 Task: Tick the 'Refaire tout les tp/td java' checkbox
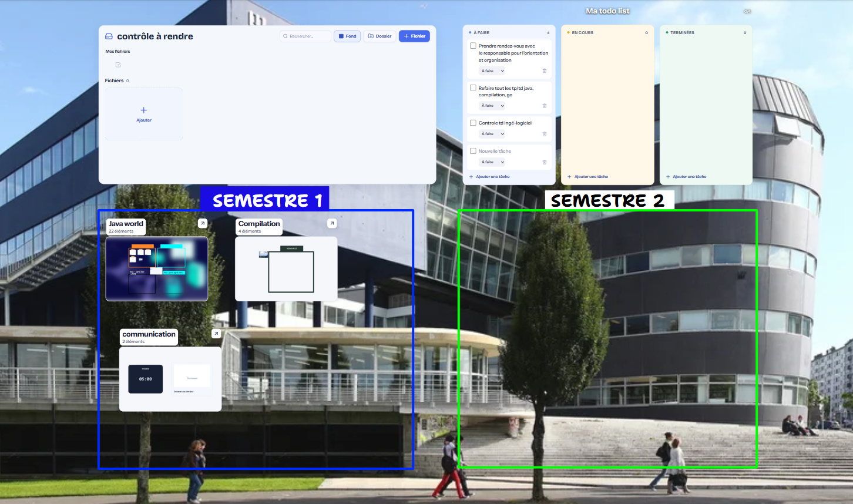[x=473, y=88]
